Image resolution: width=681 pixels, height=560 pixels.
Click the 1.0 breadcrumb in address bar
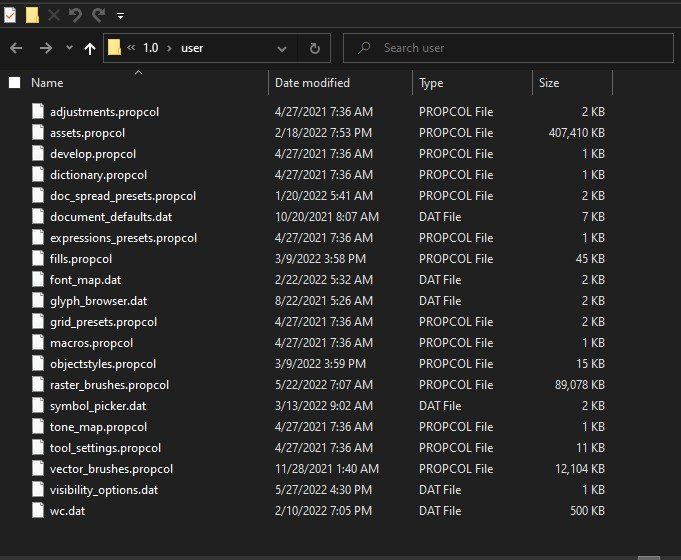point(151,48)
